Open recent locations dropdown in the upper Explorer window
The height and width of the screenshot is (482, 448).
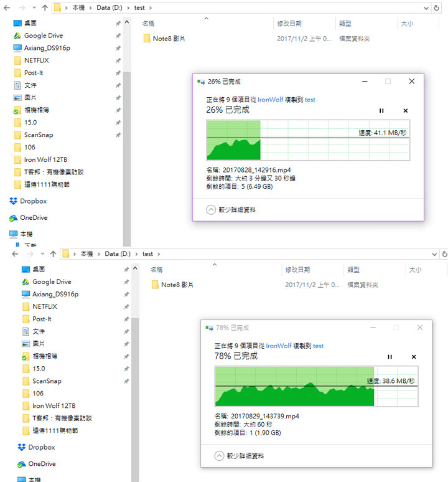click(34, 7)
